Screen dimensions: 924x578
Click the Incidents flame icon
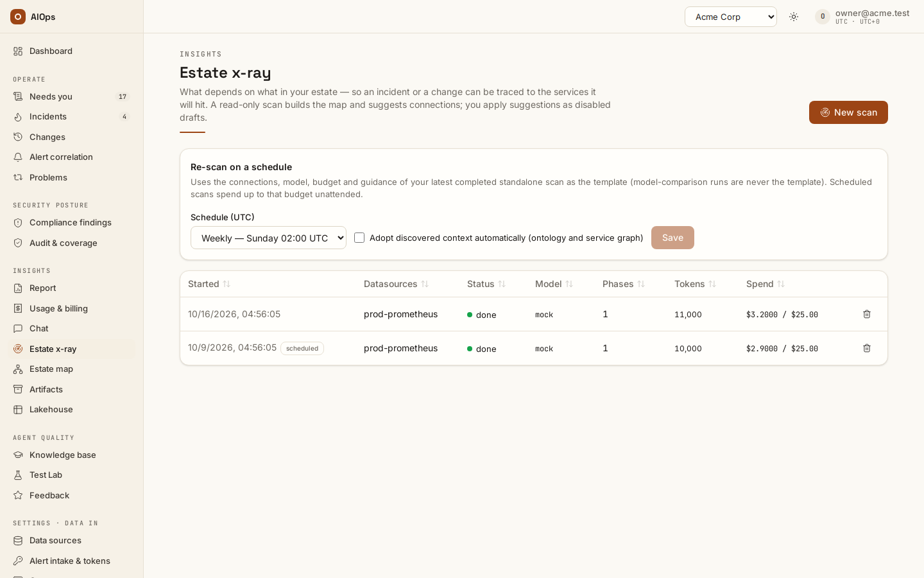(18, 117)
